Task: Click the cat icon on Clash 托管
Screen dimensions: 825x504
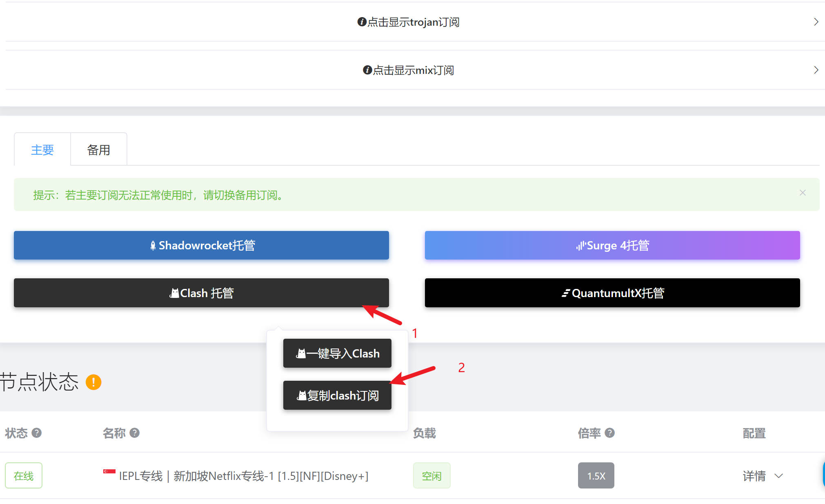Action: [174, 293]
